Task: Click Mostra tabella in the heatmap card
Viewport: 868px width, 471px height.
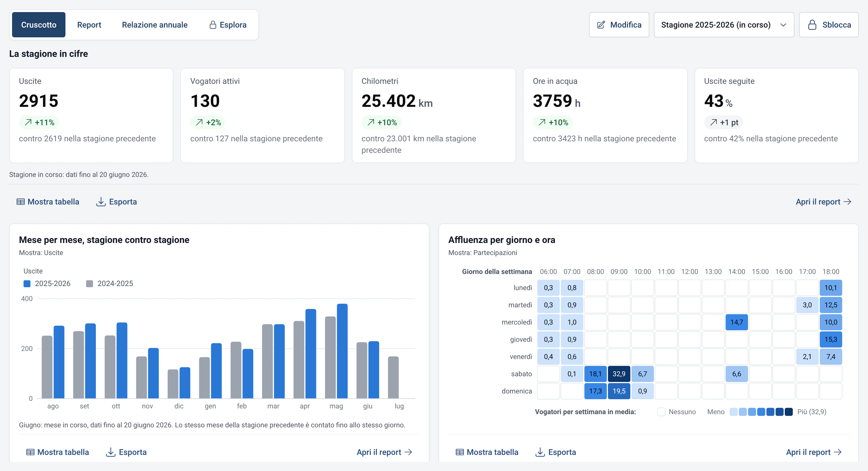Action: (487, 452)
